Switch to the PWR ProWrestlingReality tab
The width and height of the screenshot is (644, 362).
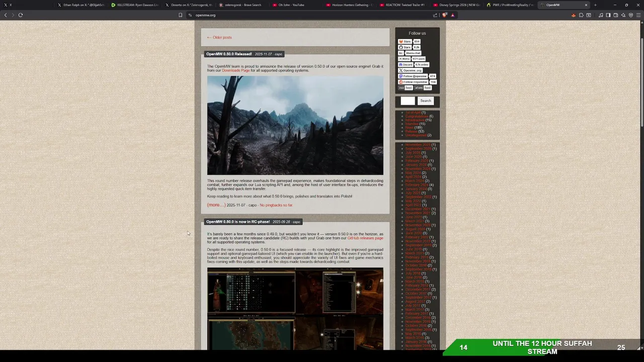coord(511,5)
